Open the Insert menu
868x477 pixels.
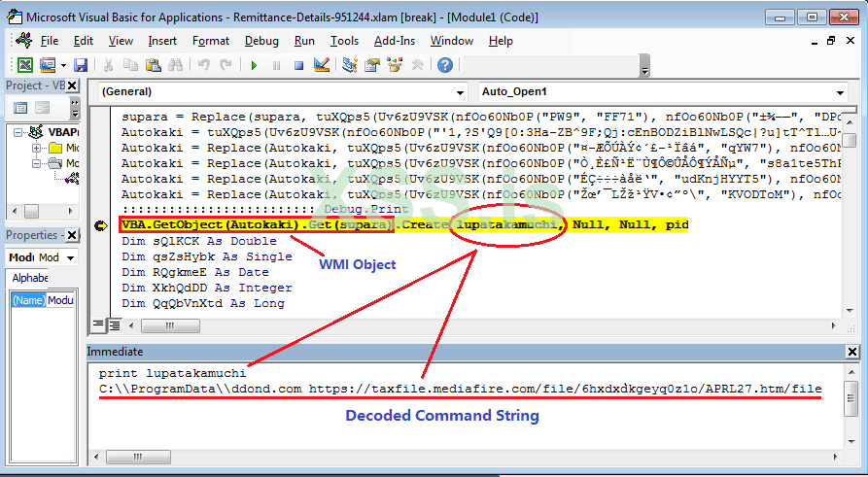[x=162, y=41]
